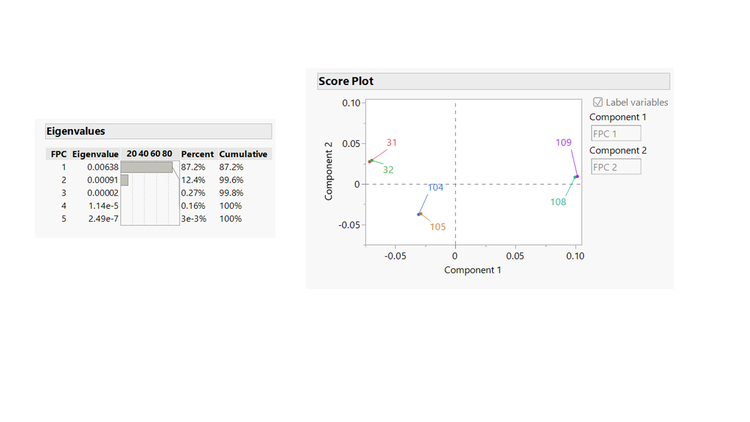750x422 pixels.
Task: Select data point labeled 32
Action: pyautogui.click(x=372, y=160)
